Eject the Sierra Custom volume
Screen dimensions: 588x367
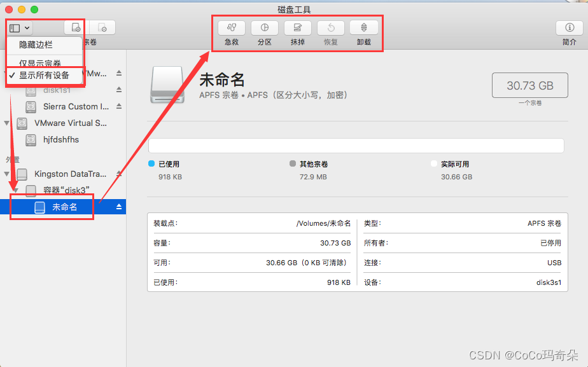coord(119,106)
